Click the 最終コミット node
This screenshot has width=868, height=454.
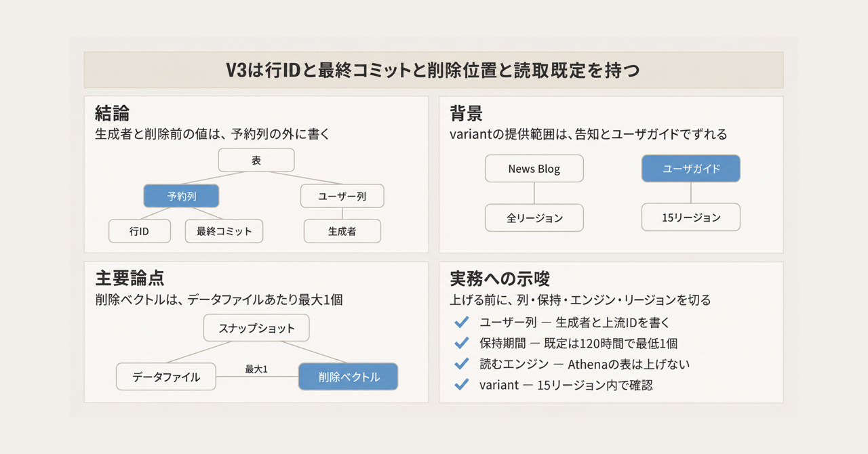(224, 231)
